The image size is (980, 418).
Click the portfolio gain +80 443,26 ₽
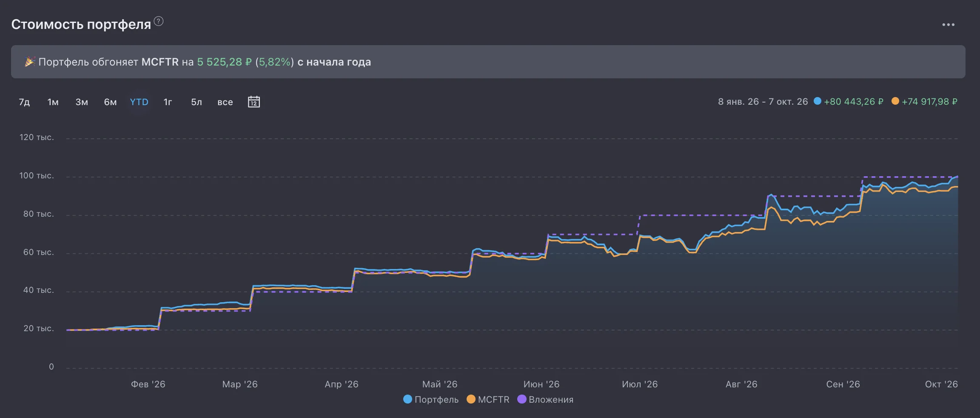pos(853,102)
